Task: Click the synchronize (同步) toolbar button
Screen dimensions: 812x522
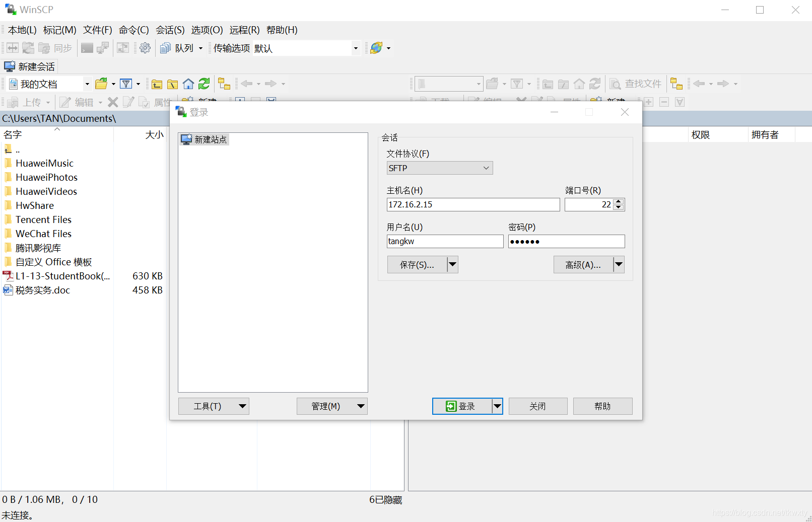Action: (55, 48)
